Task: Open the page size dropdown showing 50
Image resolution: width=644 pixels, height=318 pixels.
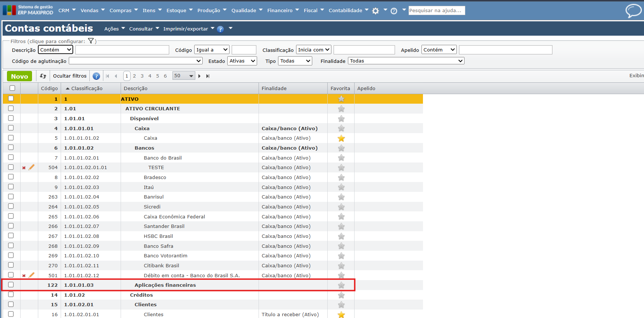Action: pyautogui.click(x=184, y=76)
